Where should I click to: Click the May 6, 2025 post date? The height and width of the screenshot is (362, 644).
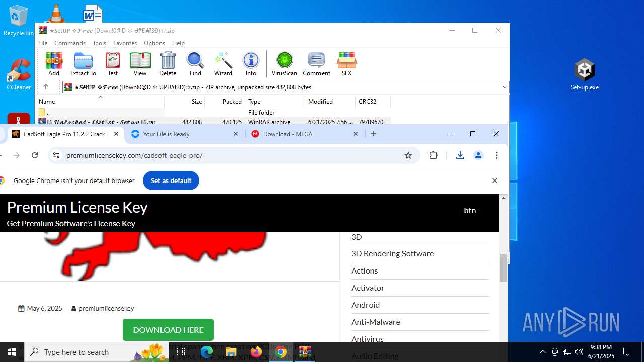44,308
